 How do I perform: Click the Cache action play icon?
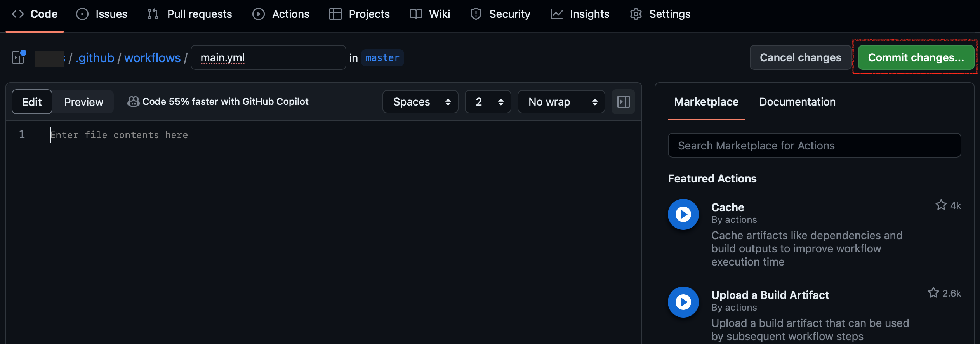tap(683, 214)
